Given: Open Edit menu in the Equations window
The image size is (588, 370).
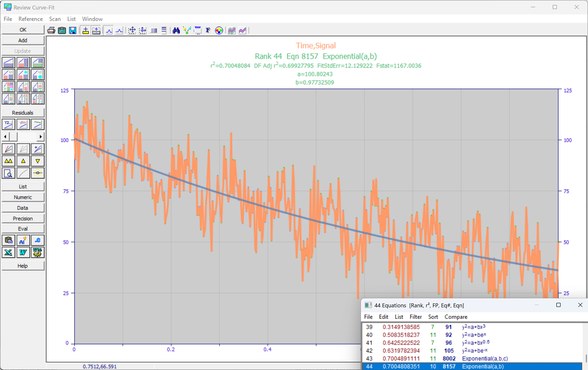Looking at the screenshot, I should pos(383,317).
